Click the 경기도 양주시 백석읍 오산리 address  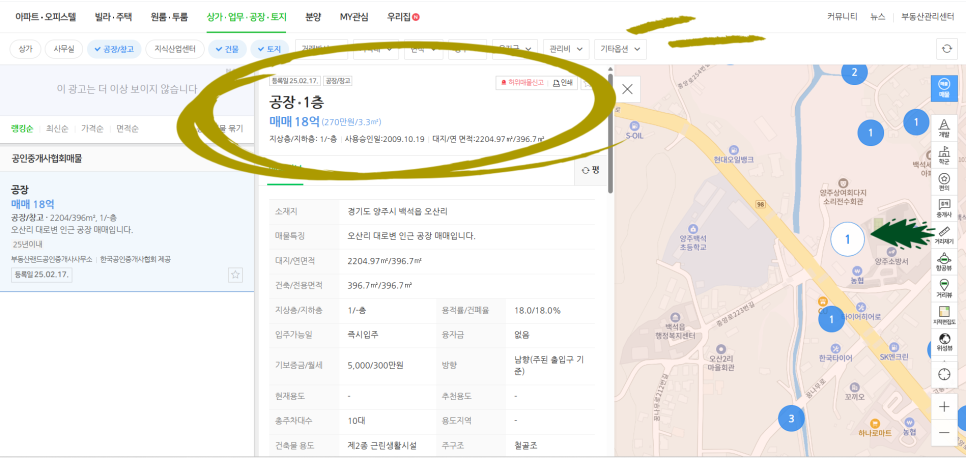pos(397,211)
